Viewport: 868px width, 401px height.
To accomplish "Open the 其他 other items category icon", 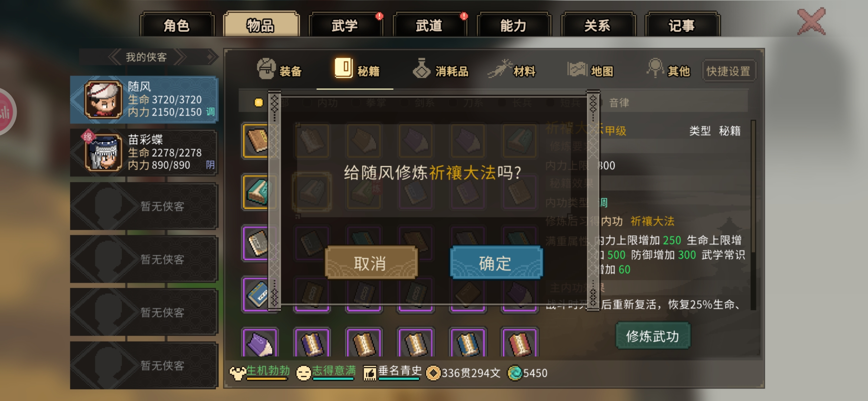I will point(655,68).
